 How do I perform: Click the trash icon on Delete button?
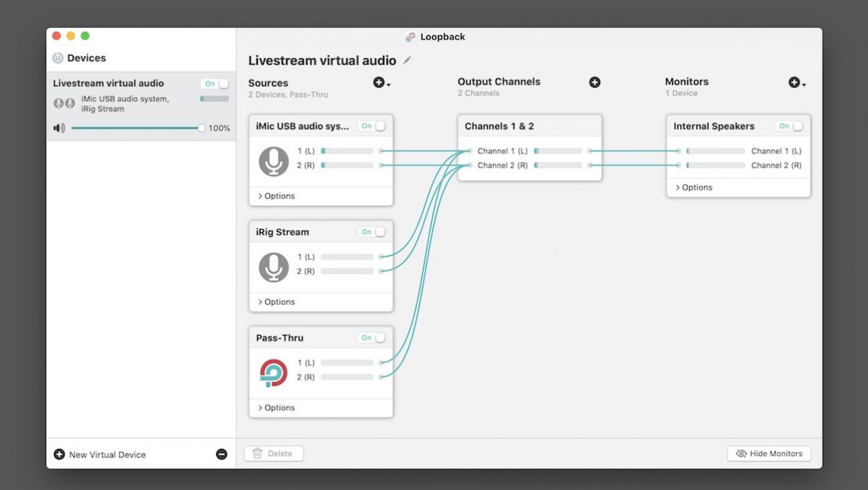tap(257, 453)
